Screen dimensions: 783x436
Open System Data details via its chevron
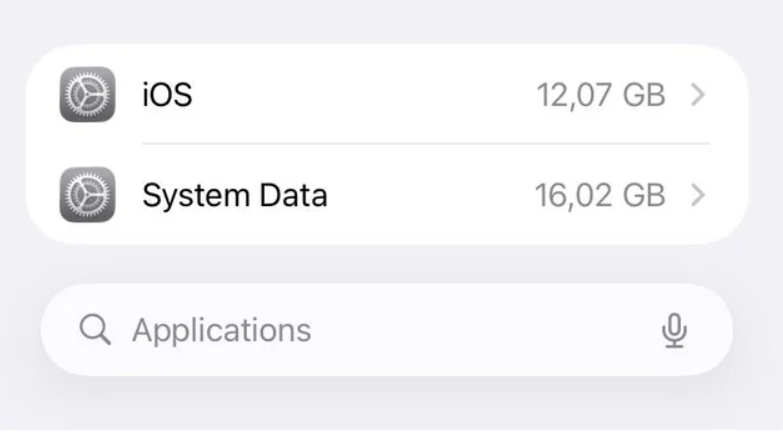pyautogui.click(x=699, y=194)
